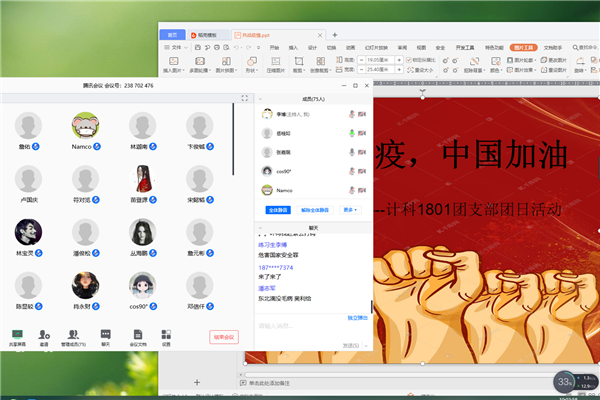Image resolution: width=600 pixels, height=400 pixels.
Task: Click the save icon in WPS quick toolbar
Action: pyautogui.click(x=197, y=47)
